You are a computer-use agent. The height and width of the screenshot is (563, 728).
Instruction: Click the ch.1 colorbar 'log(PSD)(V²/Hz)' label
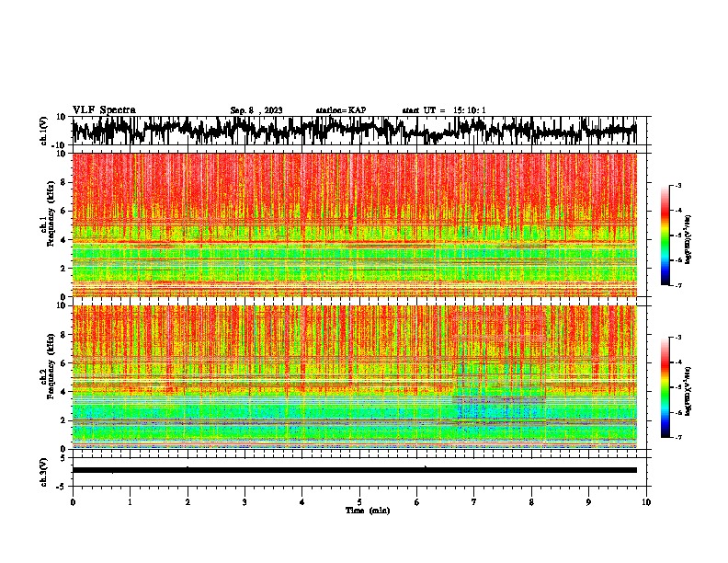pyautogui.click(x=688, y=239)
